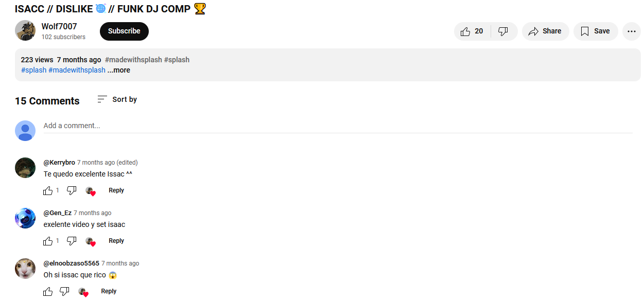This screenshot has height=300, width=644.
Task: Open the blue #madewithsplash hashtag link
Action: 77,70
